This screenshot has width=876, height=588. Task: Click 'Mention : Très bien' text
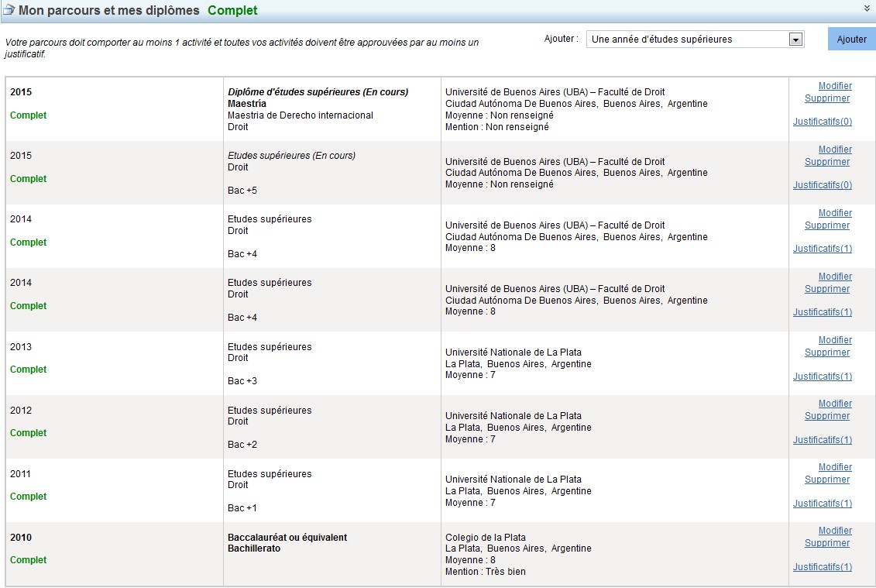tap(486, 572)
